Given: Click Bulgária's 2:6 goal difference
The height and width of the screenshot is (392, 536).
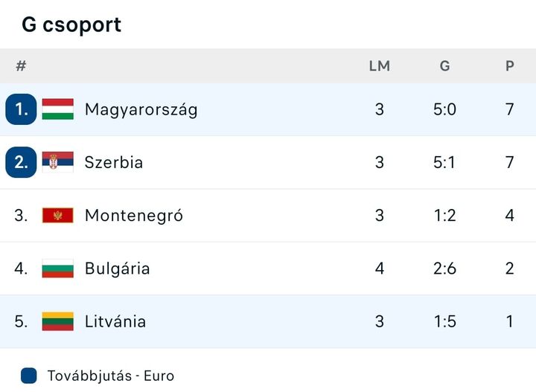Looking at the screenshot, I should click(x=444, y=269).
